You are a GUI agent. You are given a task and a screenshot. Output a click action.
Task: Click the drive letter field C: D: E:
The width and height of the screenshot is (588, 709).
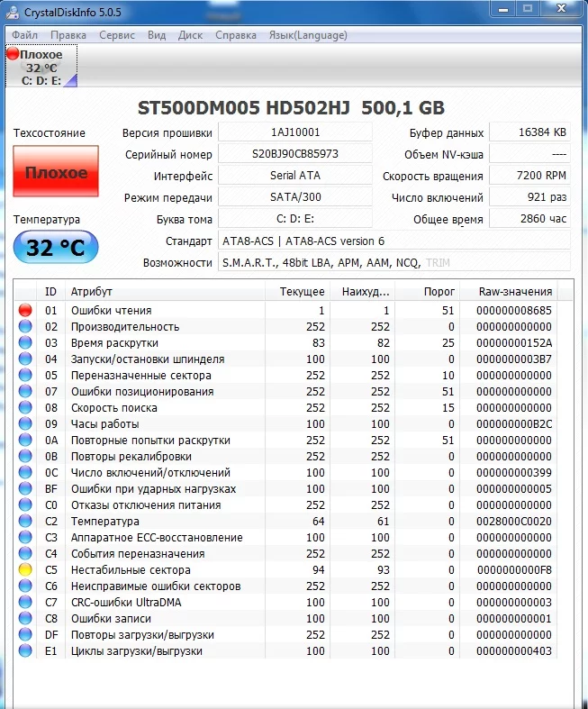295,219
